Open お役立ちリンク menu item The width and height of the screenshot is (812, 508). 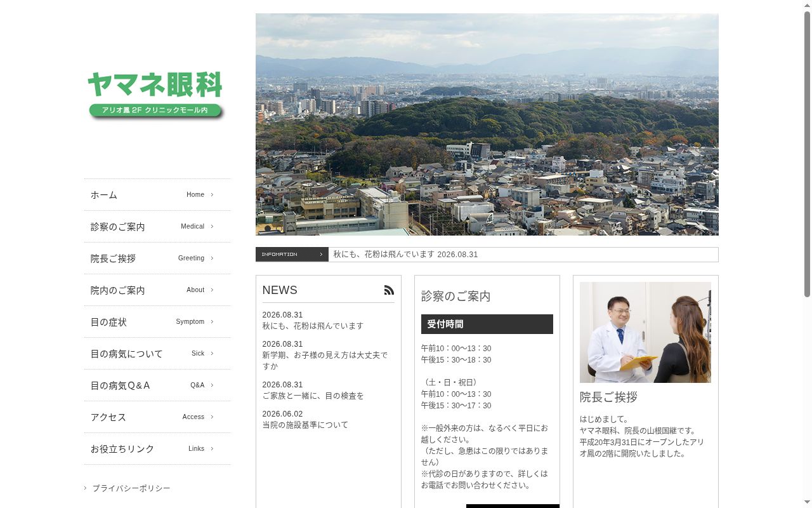coord(157,449)
